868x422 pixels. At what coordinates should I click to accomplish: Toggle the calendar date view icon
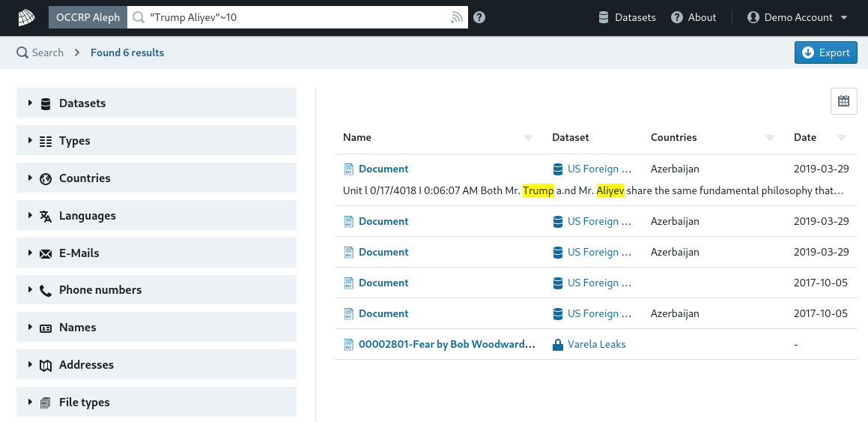[x=843, y=101]
